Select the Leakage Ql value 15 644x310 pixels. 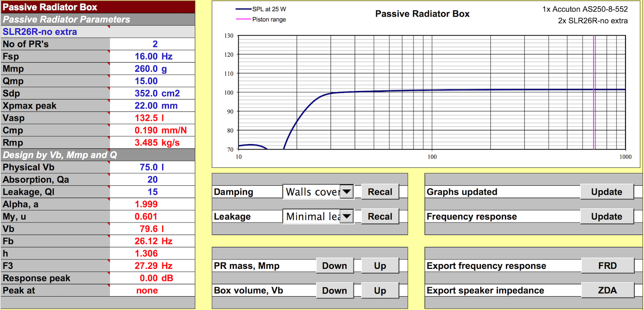[x=152, y=193]
